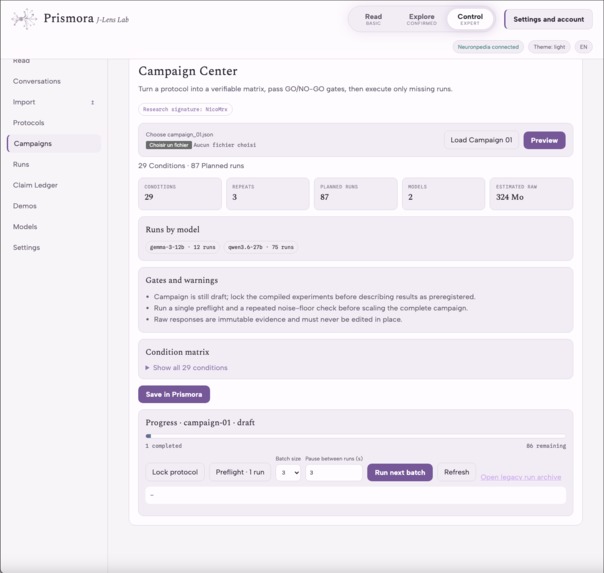Click the qwen3.6-27b · 75 runs chip

pos(261,247)
